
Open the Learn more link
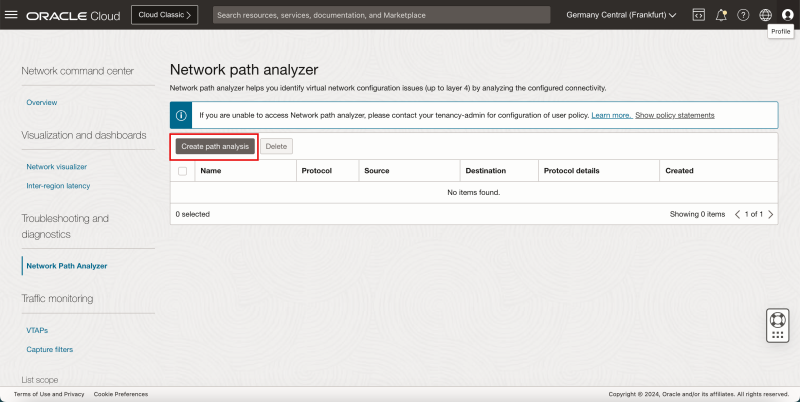coord(610,115)
